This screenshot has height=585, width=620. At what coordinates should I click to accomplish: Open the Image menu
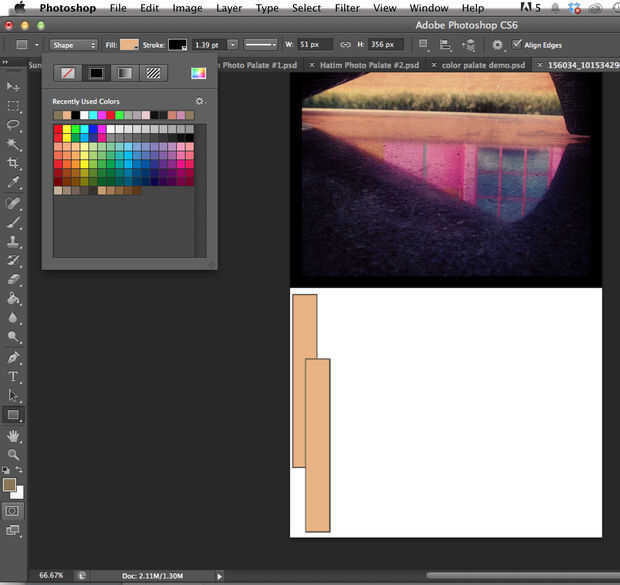click(187, 8)
